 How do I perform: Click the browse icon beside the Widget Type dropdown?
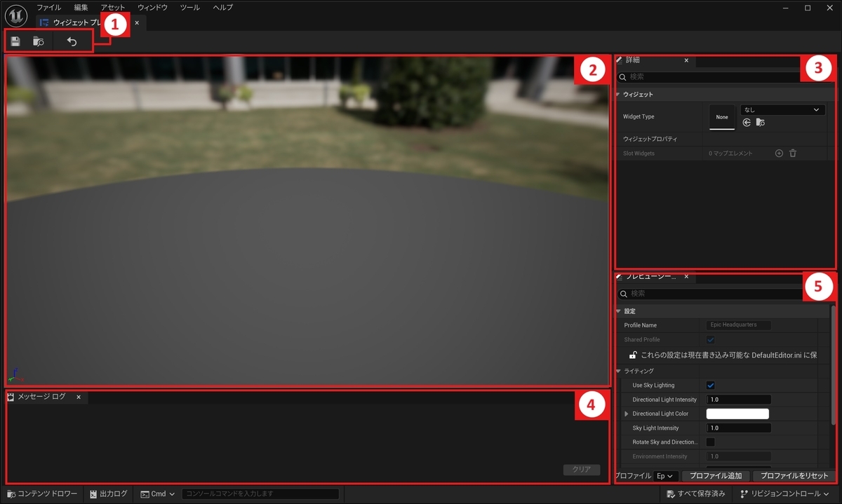(760, 122)
